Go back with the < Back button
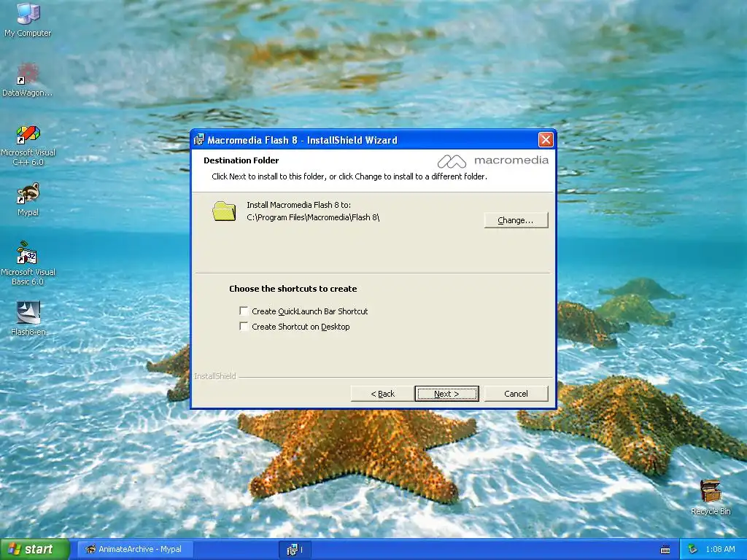 coord(382,394)
